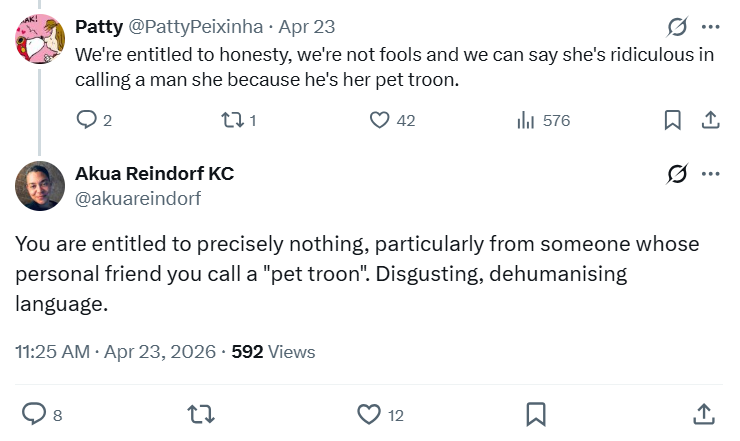740x441 pixels.
Task: Open Akua Reindorf KC profile name
Action: 154,174
